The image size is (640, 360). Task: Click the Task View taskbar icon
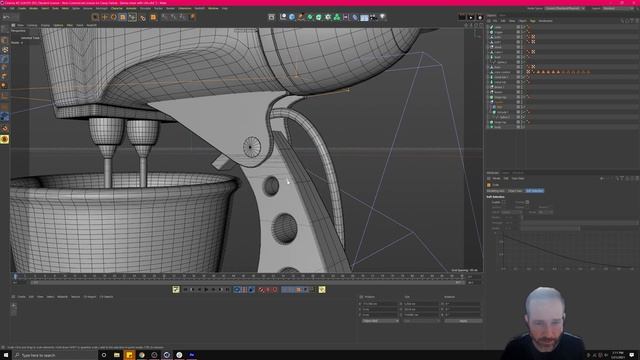click(104, 355)
